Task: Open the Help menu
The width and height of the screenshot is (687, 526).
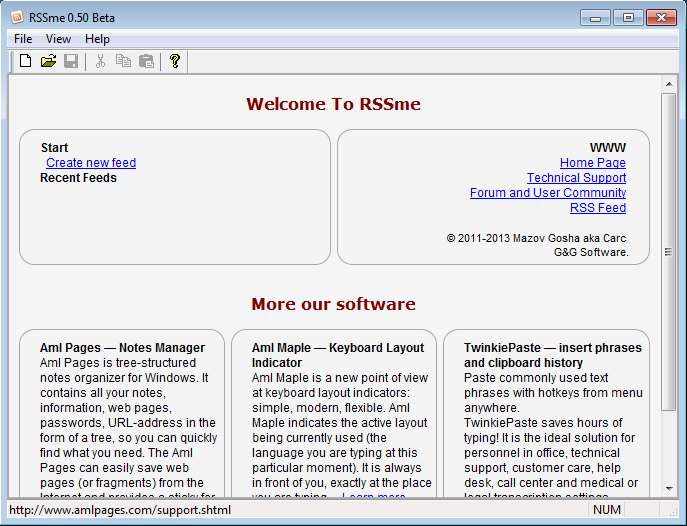Action: click(x=97, y=39)
